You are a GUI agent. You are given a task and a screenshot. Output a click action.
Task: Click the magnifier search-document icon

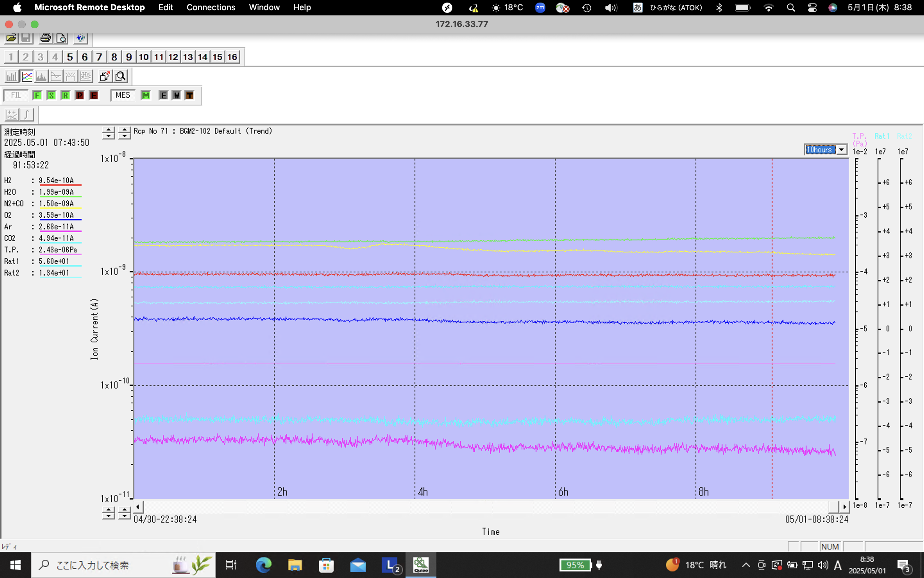coord(121,76)
